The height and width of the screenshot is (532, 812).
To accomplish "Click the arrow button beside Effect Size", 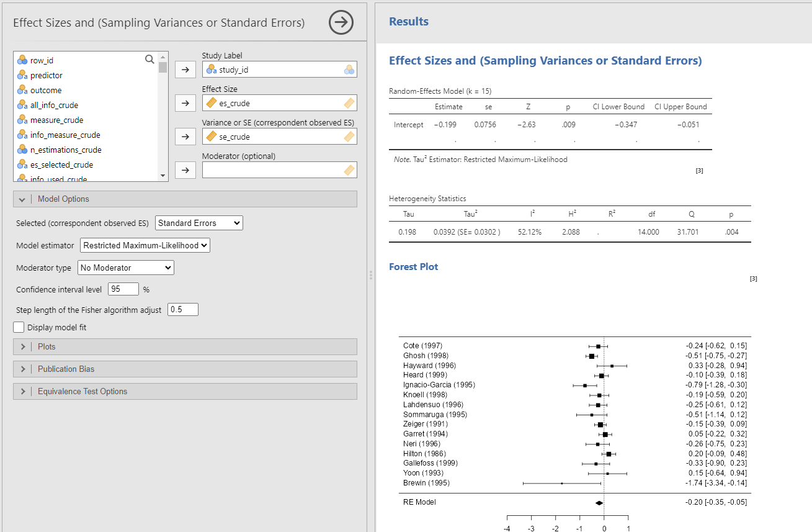I will click(184, 103).
